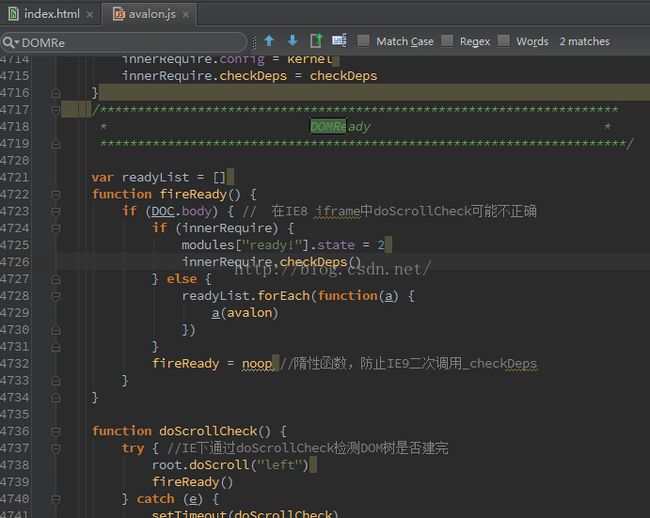Screen dimensions: 650x518
Task: Click the fold end marker at line 4719
Action: point(56,144)
